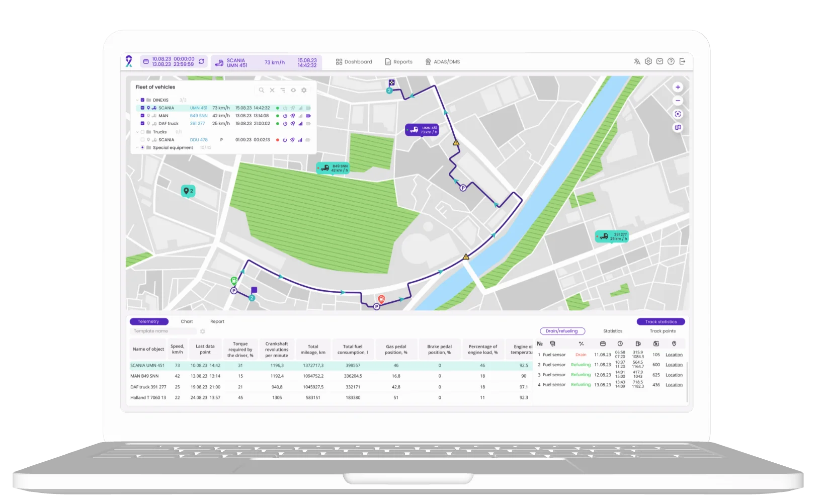Center map with the focus target icon
Screen dimensions: 821x504
tap(678, 114)
